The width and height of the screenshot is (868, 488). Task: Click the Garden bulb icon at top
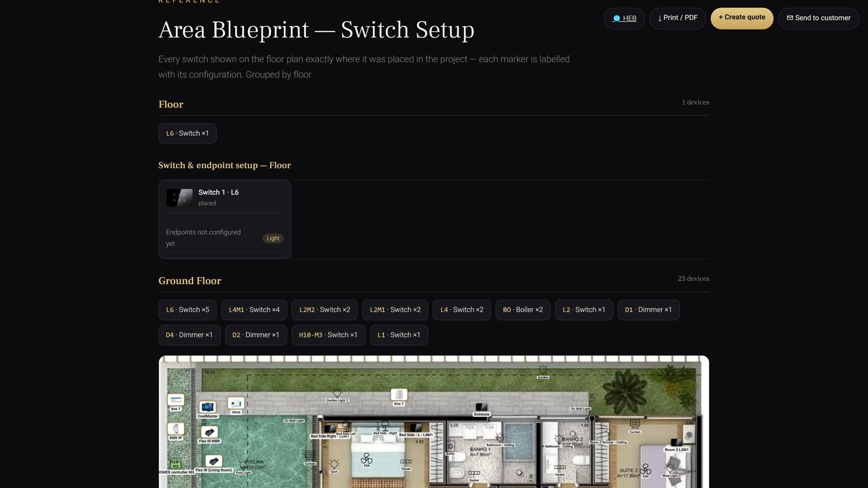tap(543, 370)
